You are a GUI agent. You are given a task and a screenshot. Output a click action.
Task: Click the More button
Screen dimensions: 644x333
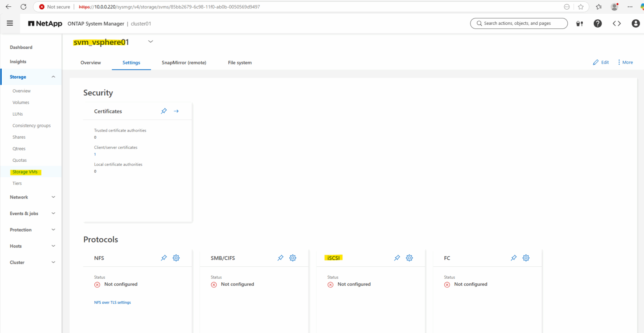[x=625, y=62]
